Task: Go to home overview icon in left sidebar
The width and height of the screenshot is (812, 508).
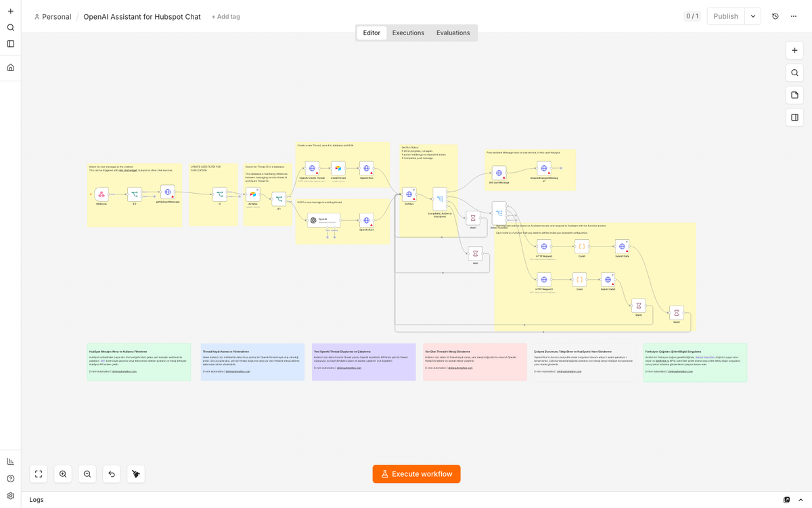Action: tap(10, 67)
